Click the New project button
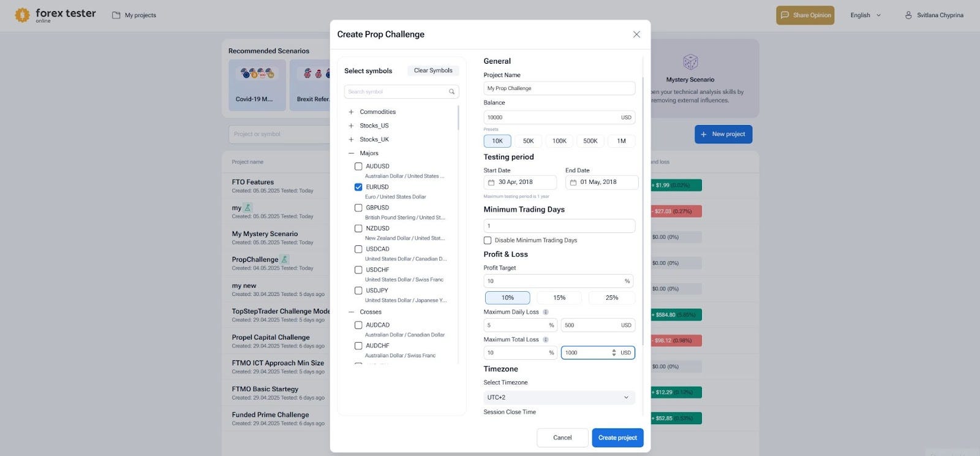This screenshot has width=980, height=456. pyautogui.click(x=723, y=134)
